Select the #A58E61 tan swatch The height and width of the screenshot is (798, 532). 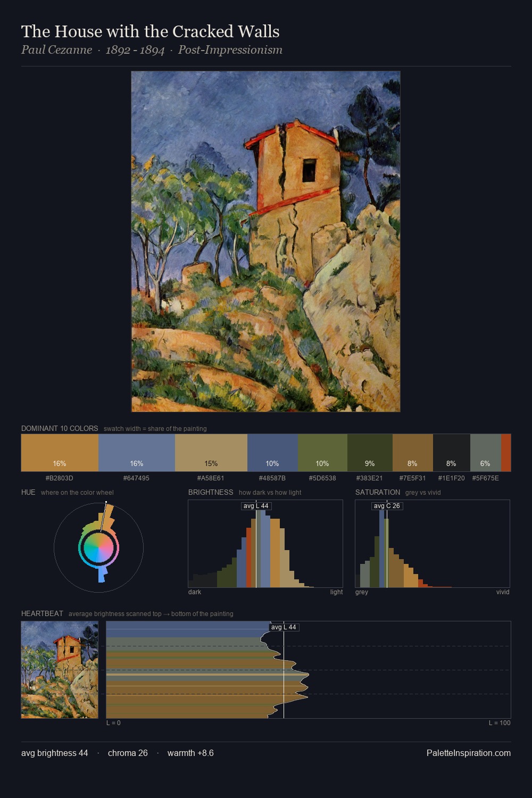(211, 453)
